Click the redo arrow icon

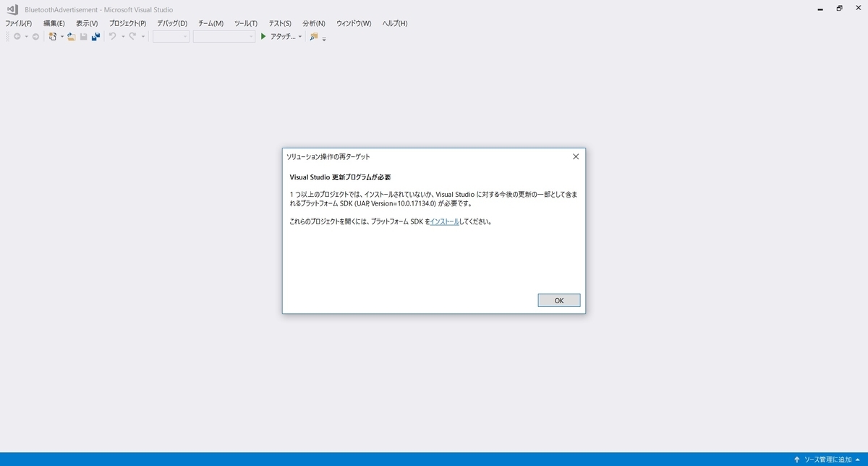pos(132,36)
